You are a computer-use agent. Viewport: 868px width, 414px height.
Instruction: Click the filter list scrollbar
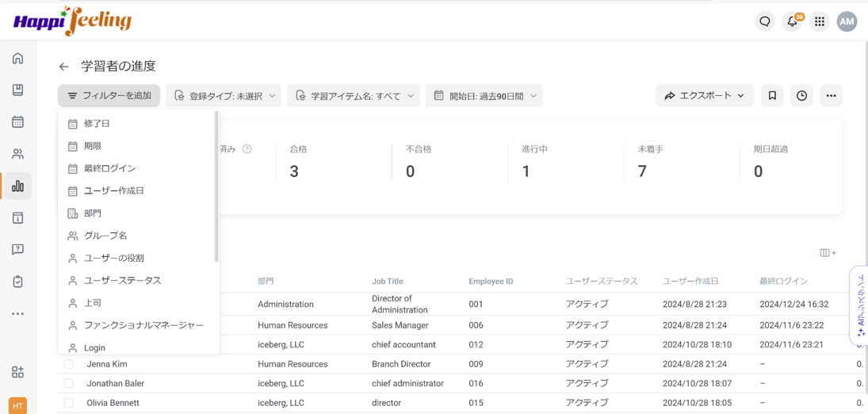pyautogui.click(x=216, y=186)
